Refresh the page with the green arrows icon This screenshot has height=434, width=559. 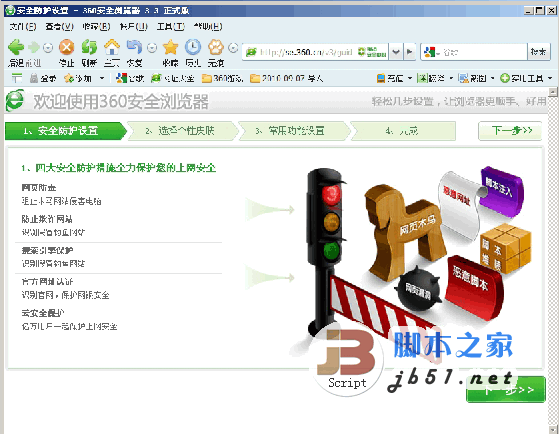pyautogui.click(x=89, y=47)
